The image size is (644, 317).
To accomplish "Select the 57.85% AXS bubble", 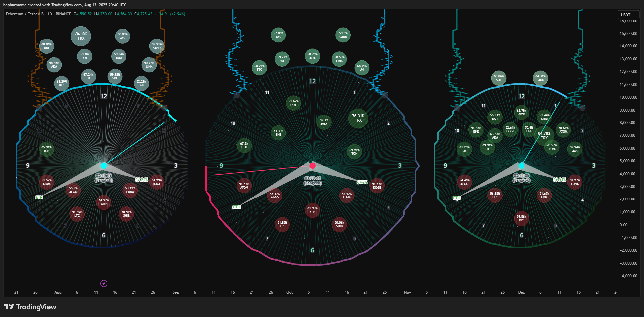I will click(278, 35).
